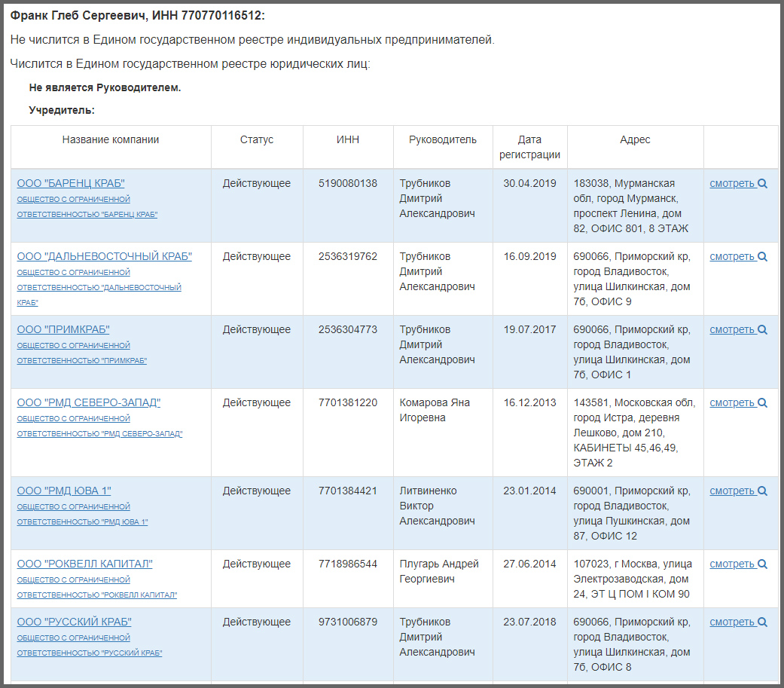The width and height of the screenshot is (784, 688).
Task: Click the Истра address cell starting 143581
Action: click(x=634, y=433)
